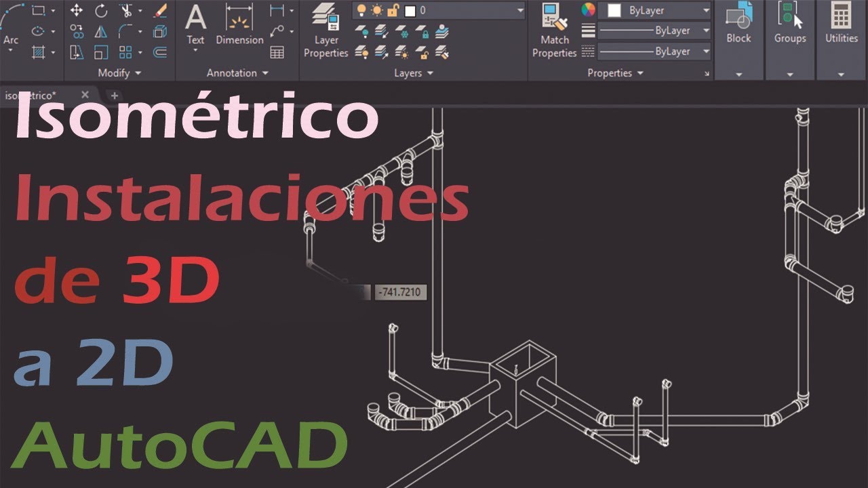Viewport: 868px width, 488px height.
Task: Open the Utilities panel
Action: 841,39
